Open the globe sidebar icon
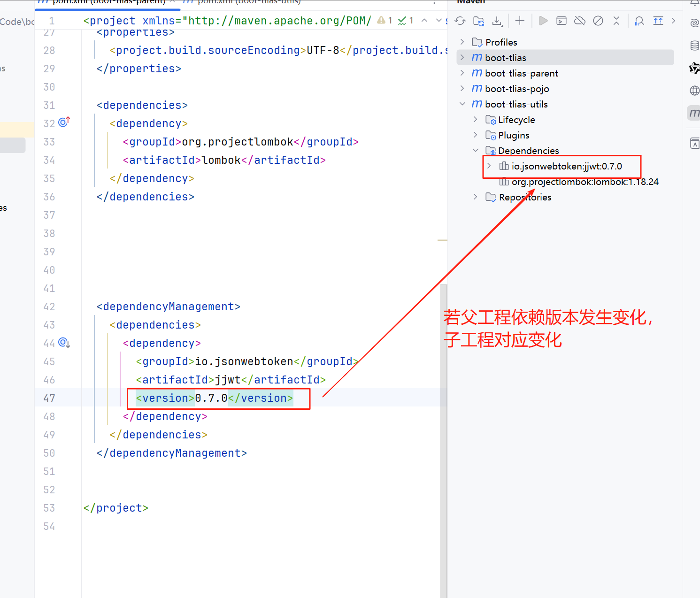 (x=695, y=91)
